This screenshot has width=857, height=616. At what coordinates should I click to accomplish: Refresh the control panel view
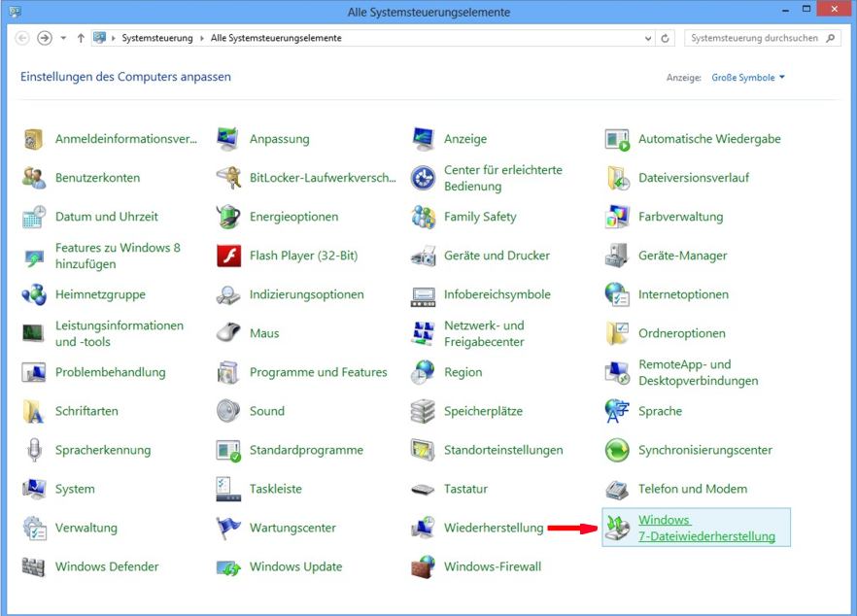tap(665, 38)
